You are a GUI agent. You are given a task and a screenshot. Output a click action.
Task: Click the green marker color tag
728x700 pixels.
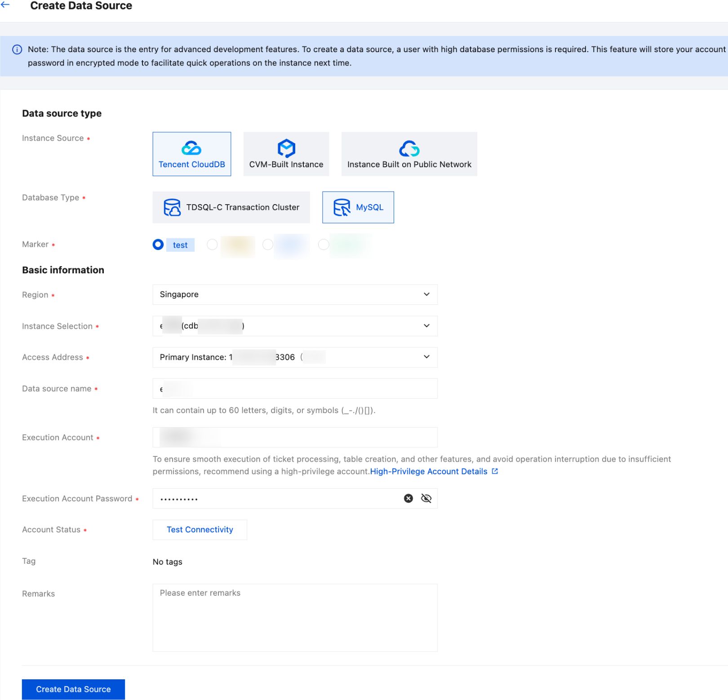tap(351, 245)
